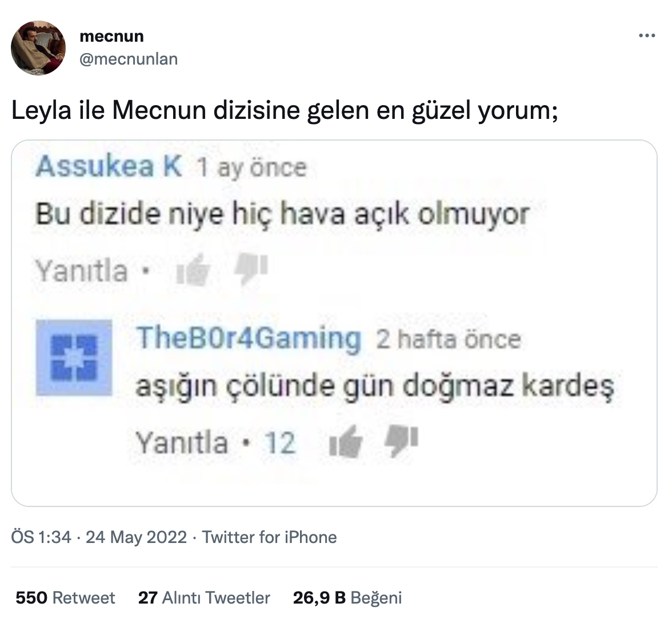672x623 pixels.
Task: Click Yanıtla under Assukea K's comment
Action: (x=82, y=271)
